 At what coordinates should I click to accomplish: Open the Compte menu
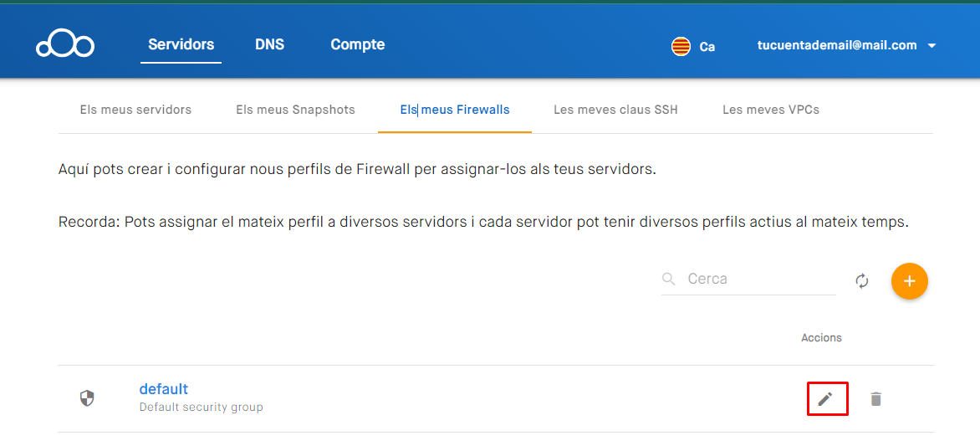(357, 45)
